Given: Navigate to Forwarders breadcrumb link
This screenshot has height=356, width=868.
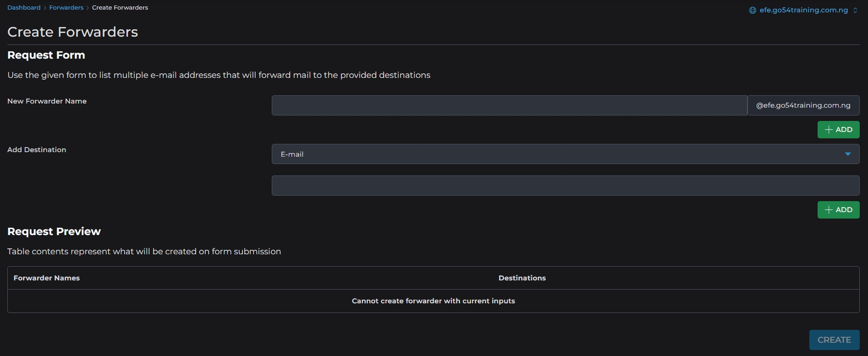Looking at the screenshot, I should click(66, 8).
